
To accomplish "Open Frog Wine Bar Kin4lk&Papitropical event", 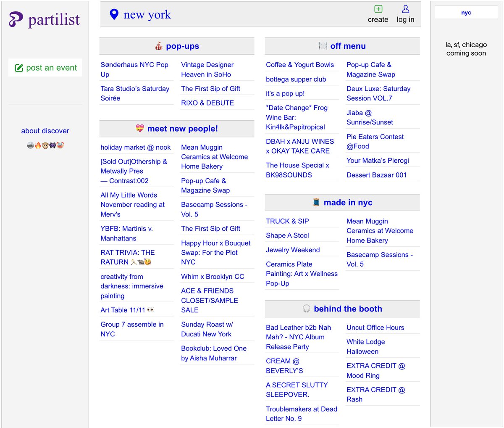I will (x=297, y=117).
